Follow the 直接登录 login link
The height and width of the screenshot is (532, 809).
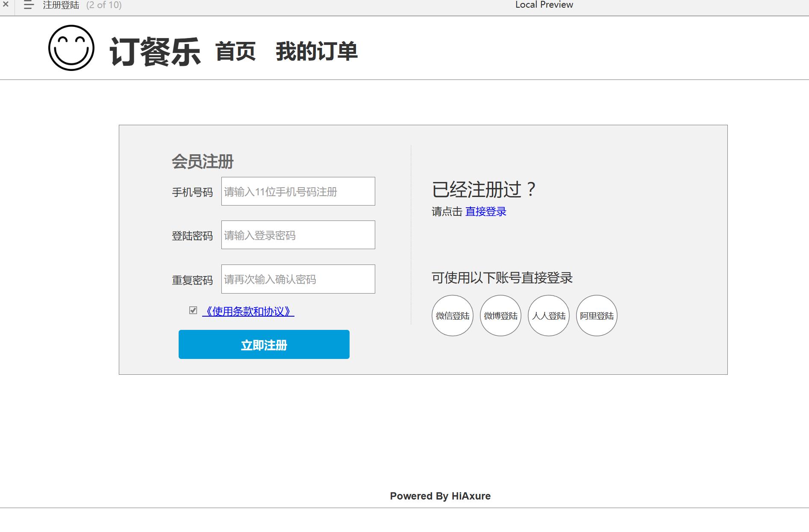[486, 212]
